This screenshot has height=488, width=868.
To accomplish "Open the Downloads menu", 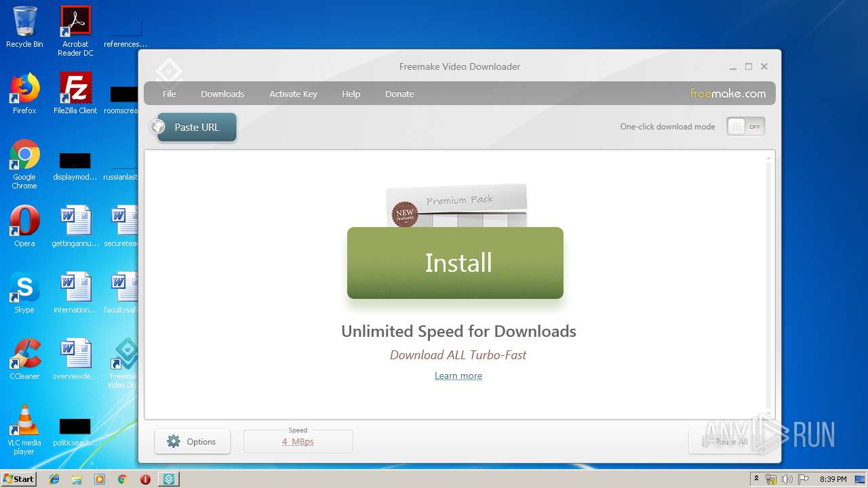I will (x=222, y=94).
